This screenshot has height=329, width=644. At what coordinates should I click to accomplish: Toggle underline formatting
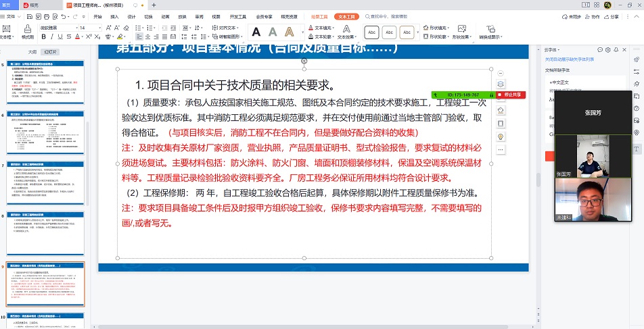[x=60, y=36]
